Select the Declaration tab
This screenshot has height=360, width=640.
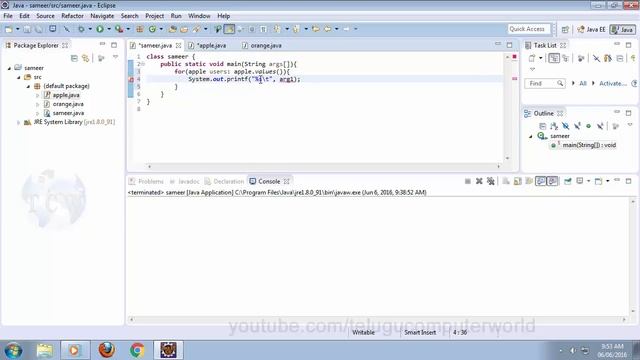[x=229, y=181]
